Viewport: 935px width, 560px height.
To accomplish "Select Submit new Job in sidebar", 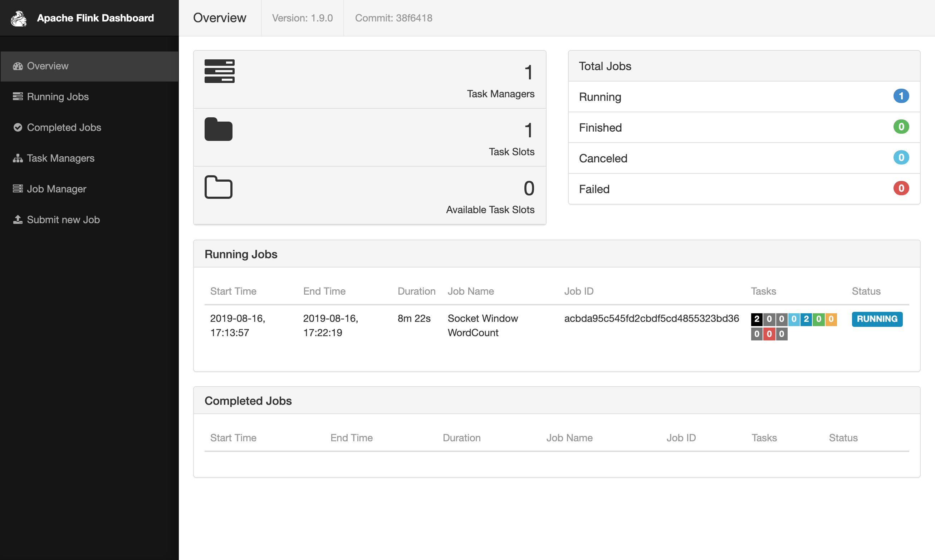I will [89, 219].
